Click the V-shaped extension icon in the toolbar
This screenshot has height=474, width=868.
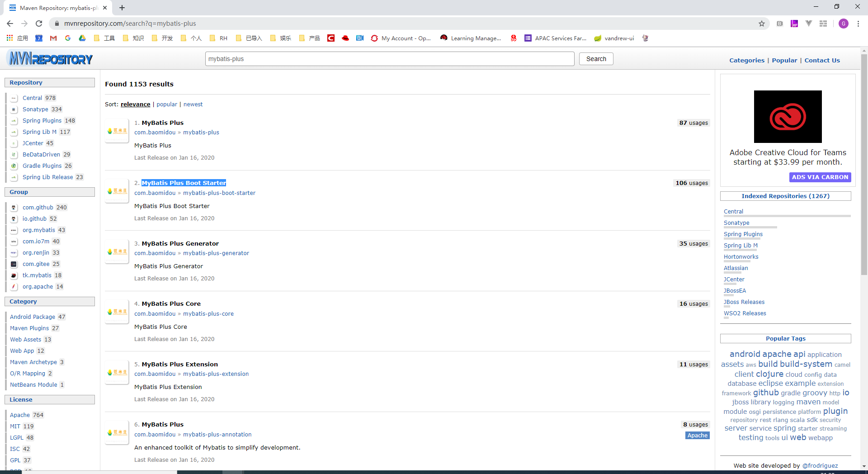[x=809, y=24]
